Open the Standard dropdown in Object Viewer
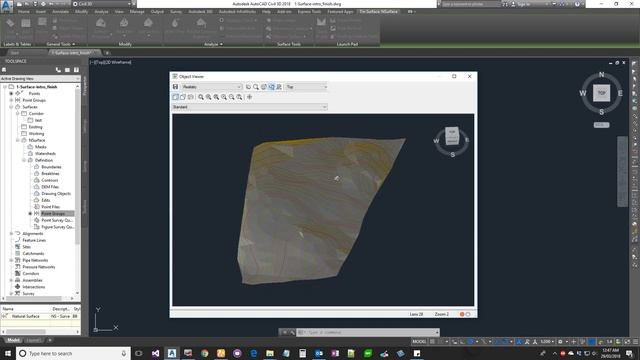The height and width of the screenshot is (360, 640). tap(250, 107)
